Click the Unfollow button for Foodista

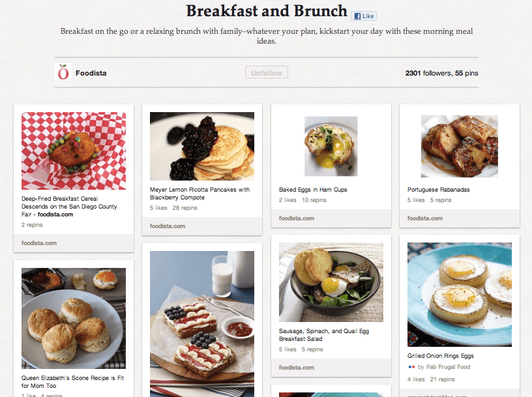click(x=266, y=72)
